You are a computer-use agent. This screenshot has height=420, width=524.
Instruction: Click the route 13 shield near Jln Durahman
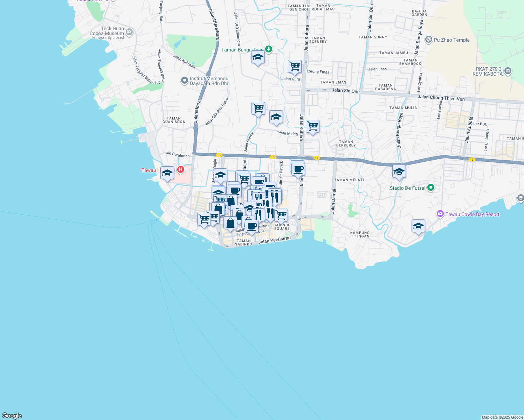pos(219,155)
